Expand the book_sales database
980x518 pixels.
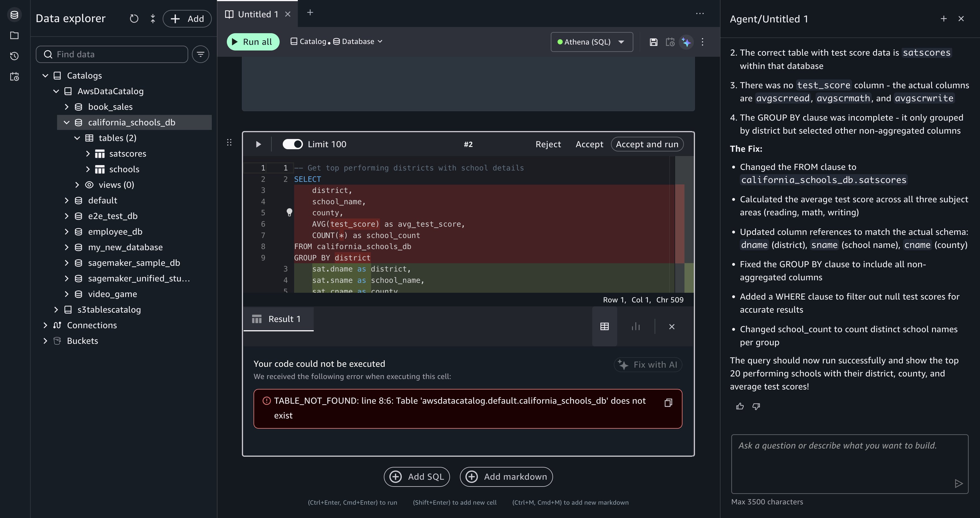coord(67,107)
